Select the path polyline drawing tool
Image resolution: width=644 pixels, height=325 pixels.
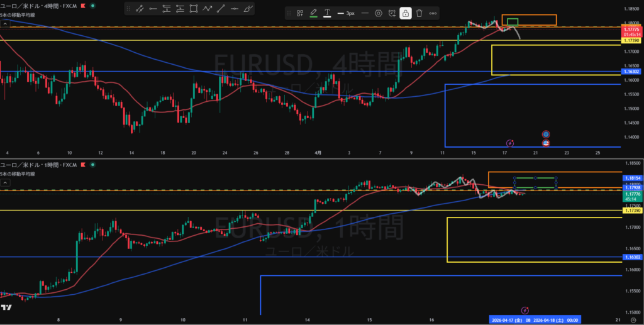click(x=207, y=9)
